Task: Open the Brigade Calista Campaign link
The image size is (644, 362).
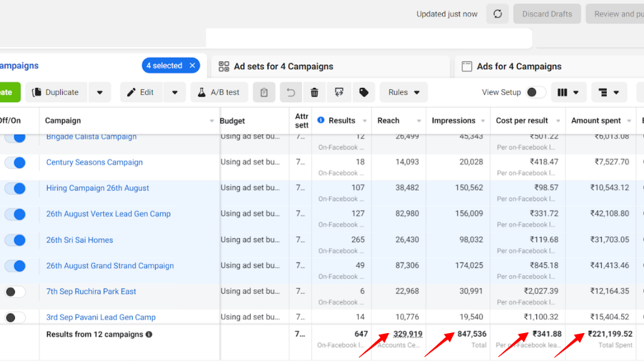Action: [x=91, y=137]
